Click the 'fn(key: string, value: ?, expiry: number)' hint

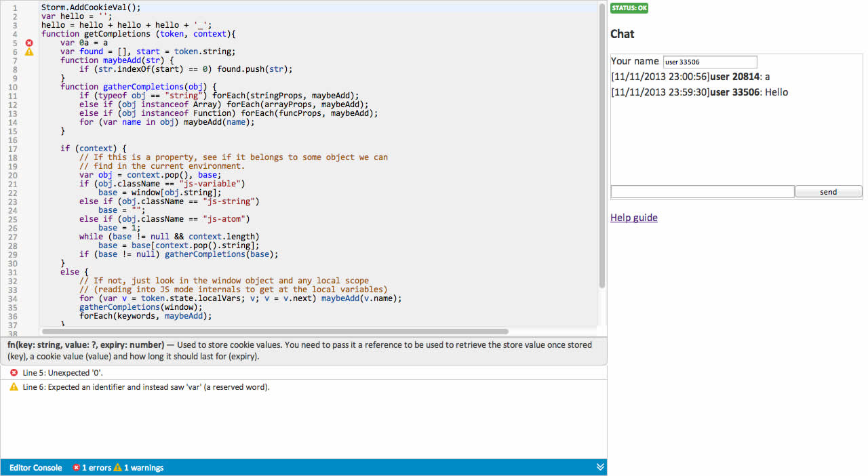tap(85, 345)
